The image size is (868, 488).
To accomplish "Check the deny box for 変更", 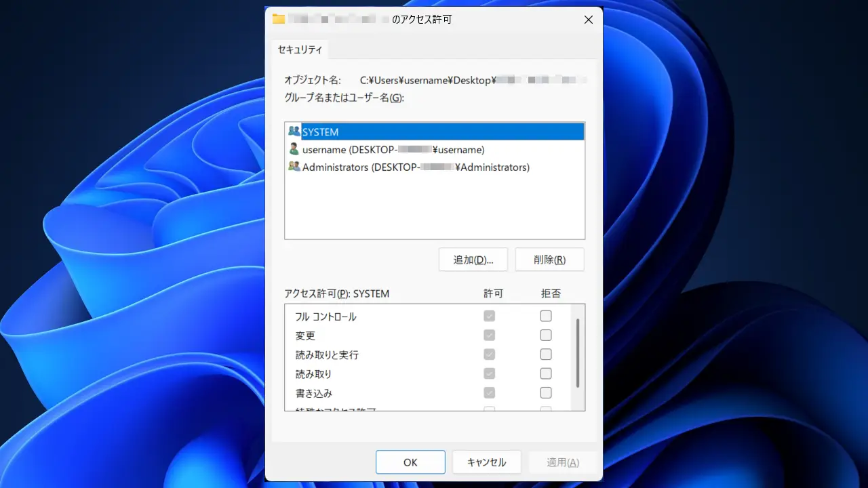I will pos(546,335).
